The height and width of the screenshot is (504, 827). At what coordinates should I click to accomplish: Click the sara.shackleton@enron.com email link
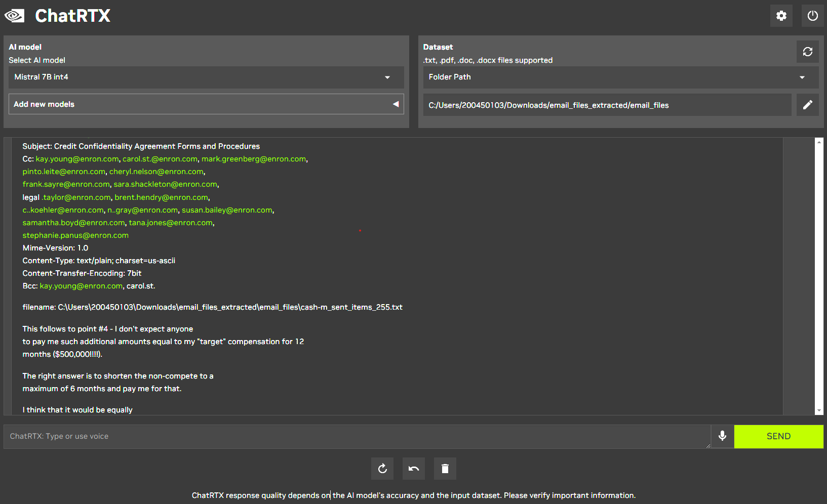(x=165, y=184)
